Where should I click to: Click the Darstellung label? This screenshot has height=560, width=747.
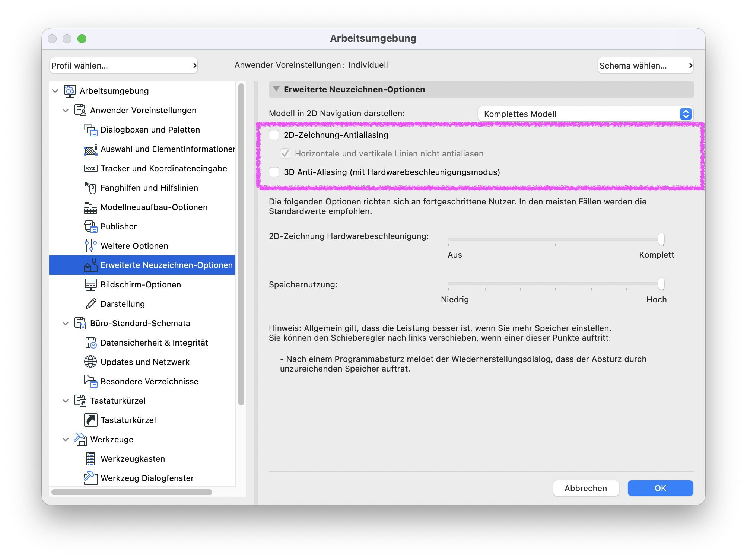[123, 304]
